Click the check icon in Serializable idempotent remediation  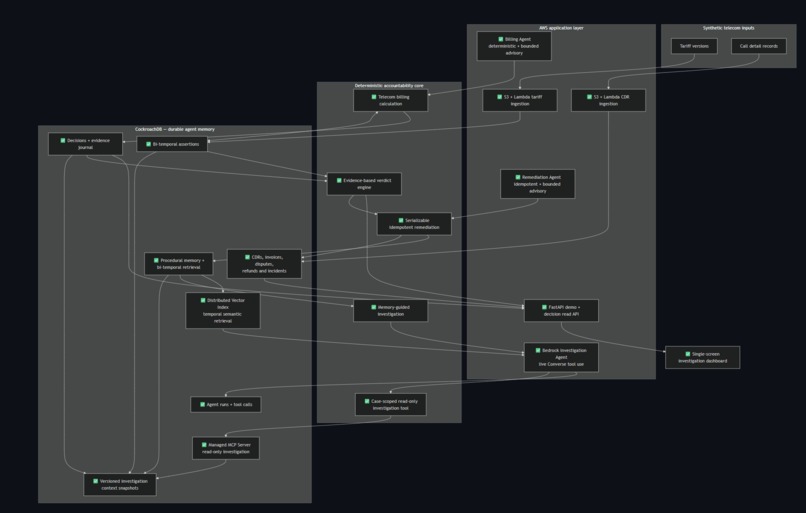401,221
